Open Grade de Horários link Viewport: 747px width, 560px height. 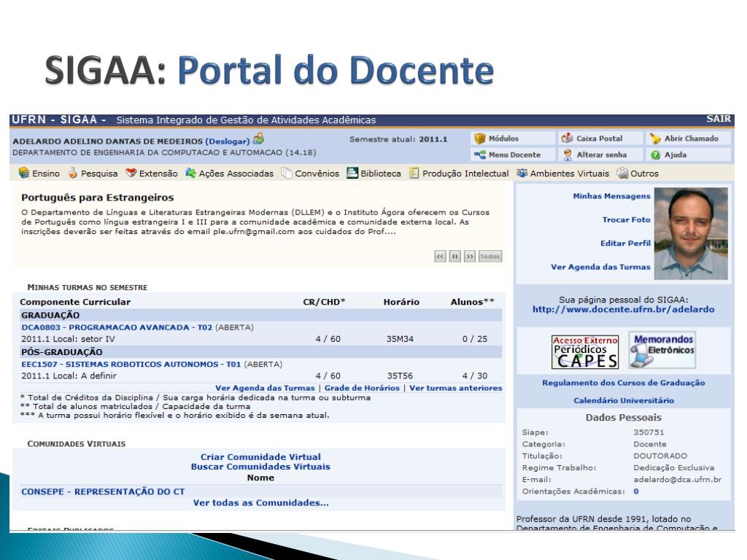(x=362, y=388)
